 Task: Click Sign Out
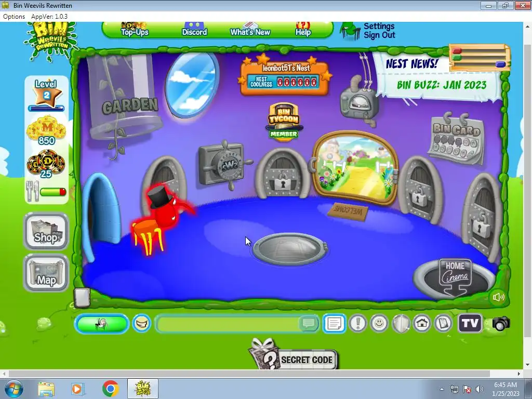pyautogui.click(x=379, y=35)
